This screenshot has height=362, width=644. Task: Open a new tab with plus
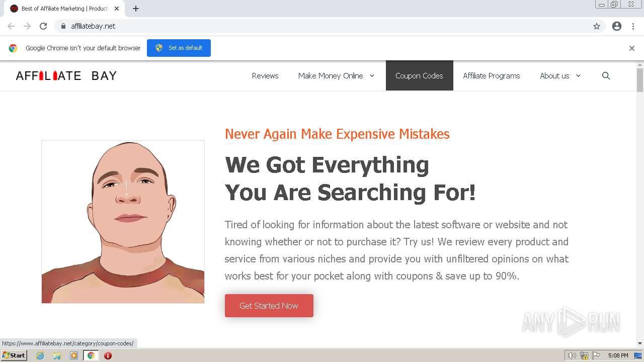136,9
